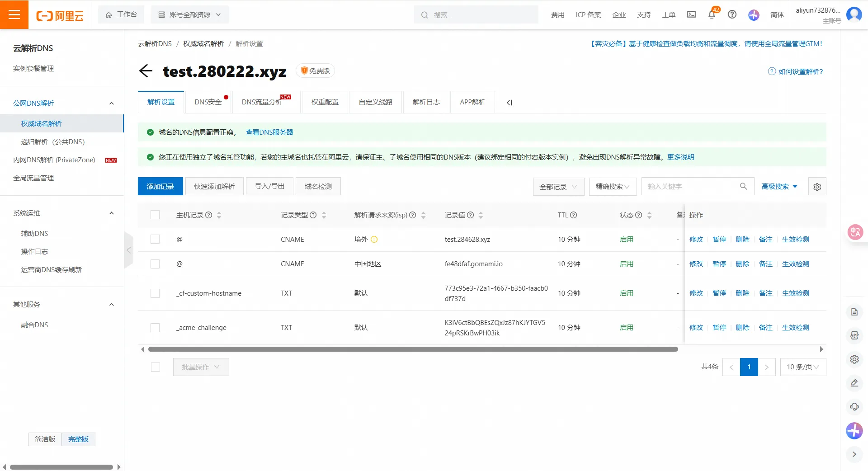This screenshot has height=471, width=868.
Task: Collapse the 公网DNS解析 sidebar section
Action: [111, 104]
